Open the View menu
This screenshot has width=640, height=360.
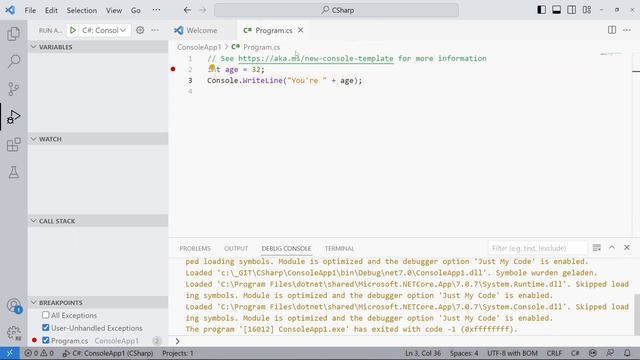click(114, 10)
